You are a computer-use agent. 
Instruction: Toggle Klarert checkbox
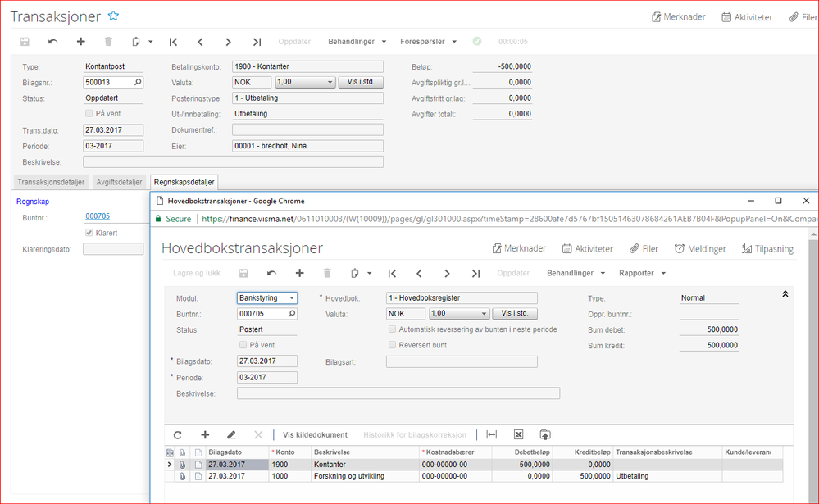[x=89, y=233]
